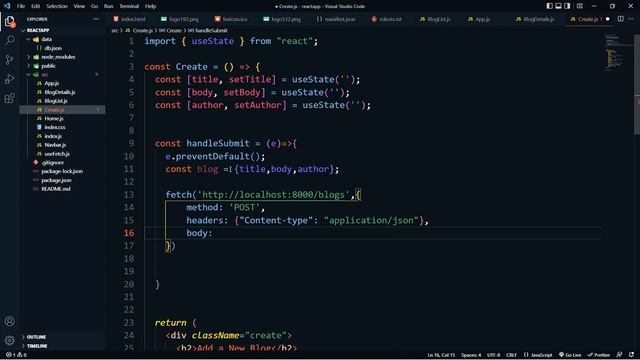Open the Explorer view in the activity bar

tap(10, 21)
